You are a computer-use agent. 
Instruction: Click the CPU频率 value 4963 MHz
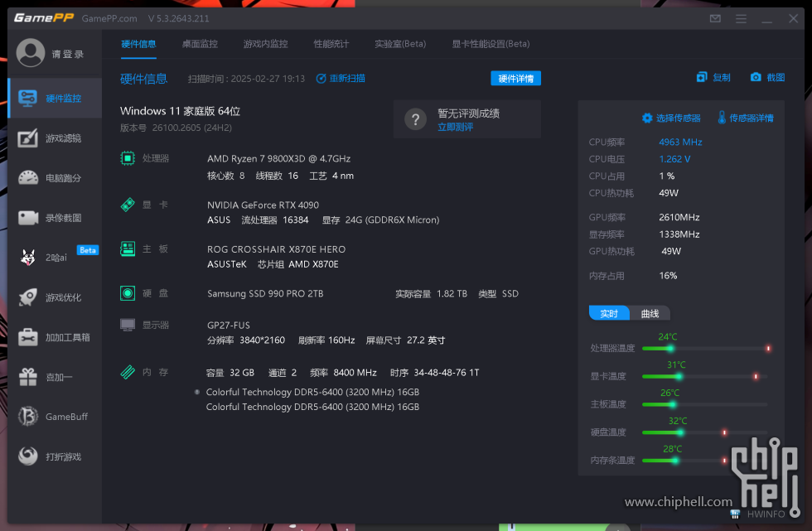pos(680,142)
